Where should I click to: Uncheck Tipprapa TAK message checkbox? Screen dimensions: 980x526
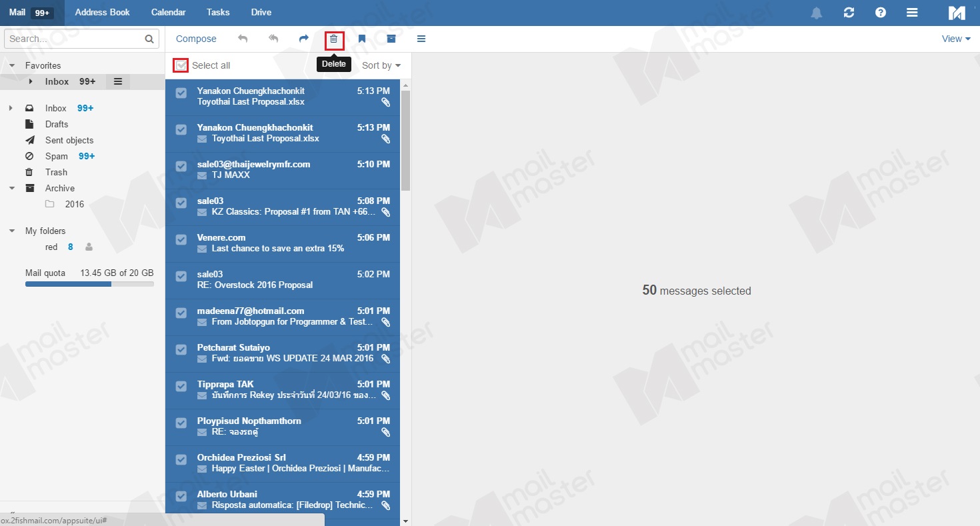point(181,387)
